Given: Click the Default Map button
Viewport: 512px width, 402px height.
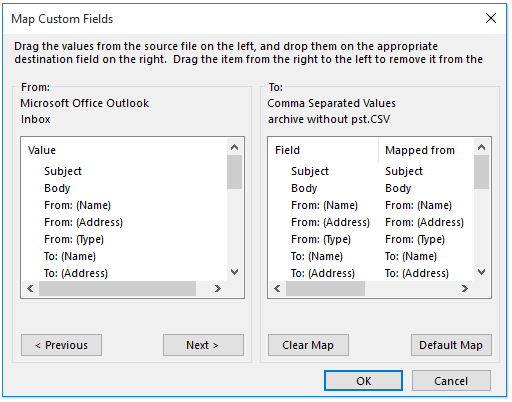Looking at the screenshot, I should click(x=451, y=345).
